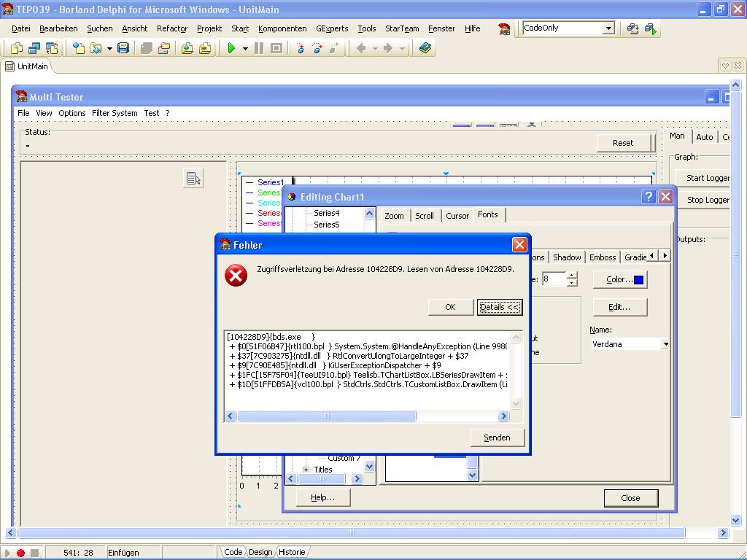Click the font size stepper arrows
747x560 pixels.
572,279
